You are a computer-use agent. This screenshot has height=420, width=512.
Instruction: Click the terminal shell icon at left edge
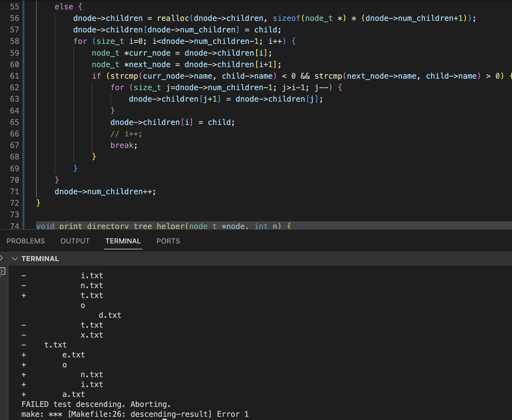tap(2, 272)
